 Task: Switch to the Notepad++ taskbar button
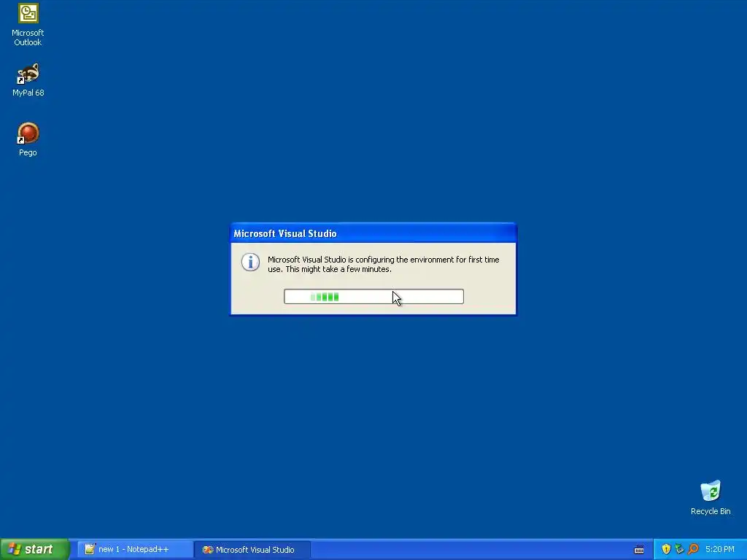point(134,549)
